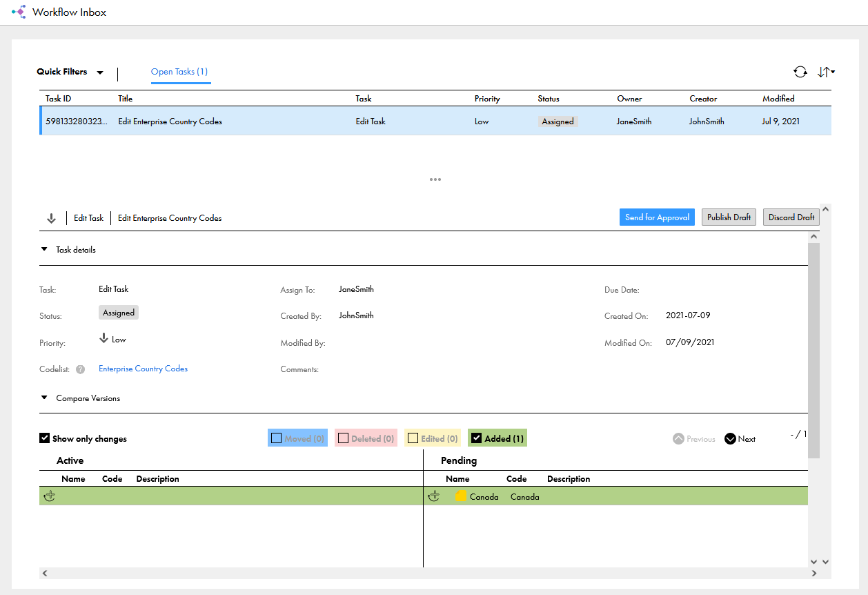Enable the Deleted (0) filter checkbox

pos(343,438)
